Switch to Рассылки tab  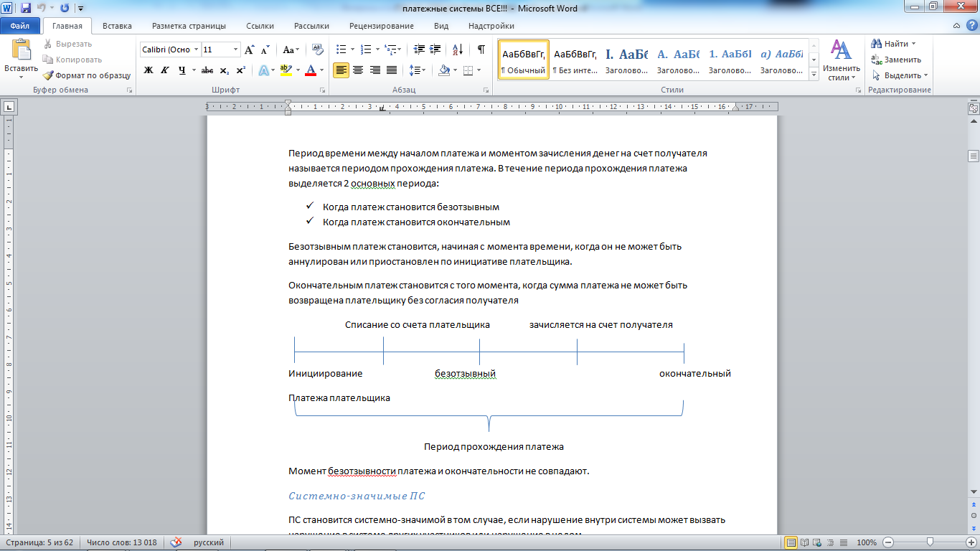pos(311,26)
